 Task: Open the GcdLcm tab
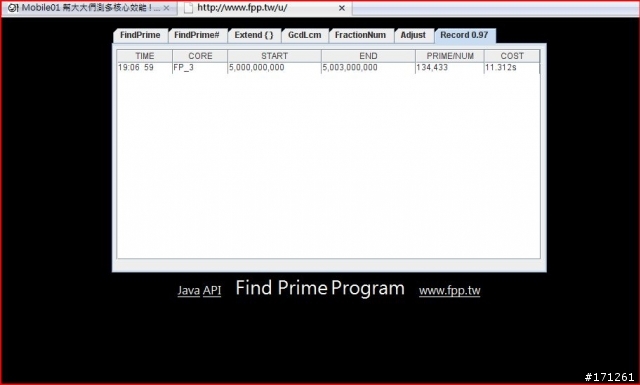click(304, 36)
